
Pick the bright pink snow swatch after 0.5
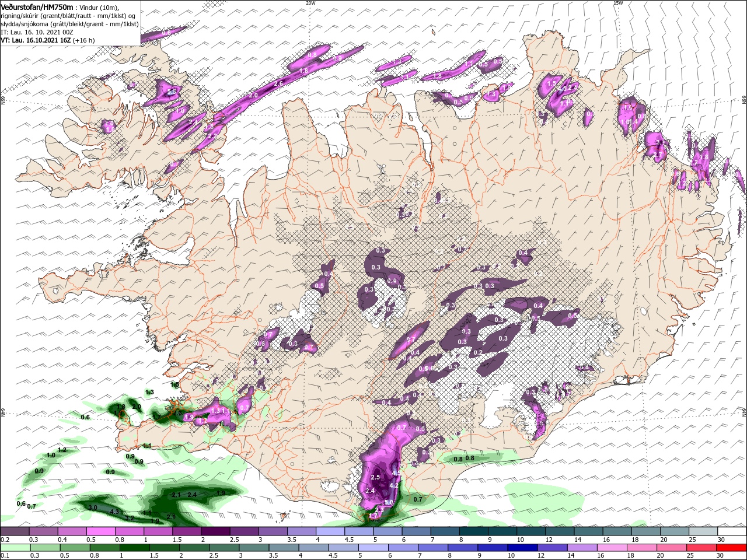click(102, 531)
